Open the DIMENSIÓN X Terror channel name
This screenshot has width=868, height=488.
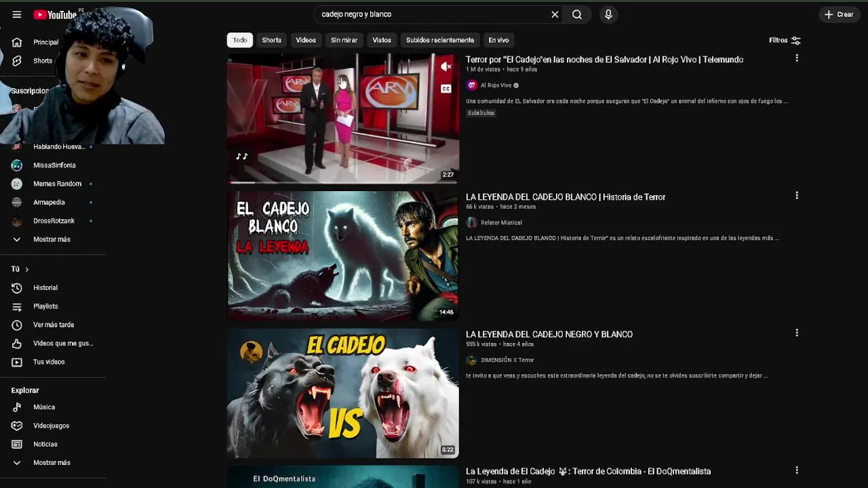pyautogui.click(x=507, y=360)
